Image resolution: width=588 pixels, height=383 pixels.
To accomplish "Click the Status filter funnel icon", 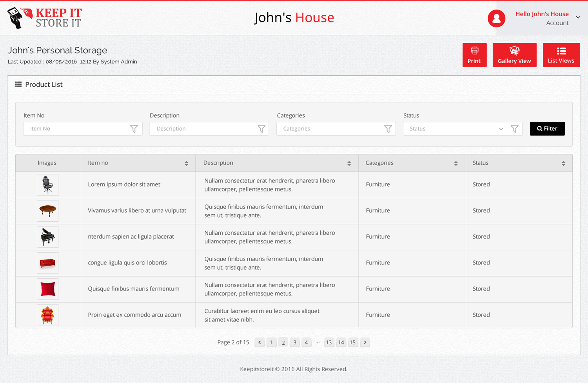I will pos(514,129).
